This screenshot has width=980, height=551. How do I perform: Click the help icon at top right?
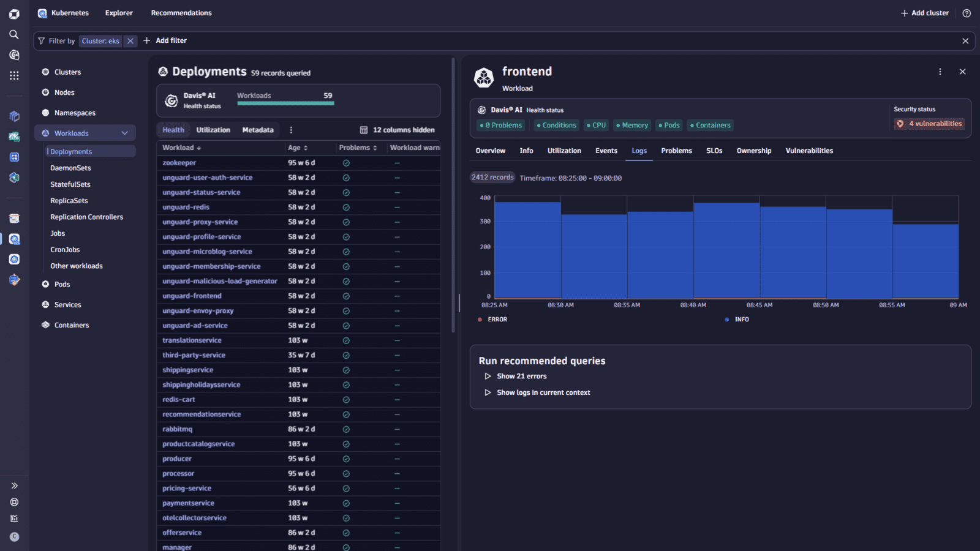967,13
